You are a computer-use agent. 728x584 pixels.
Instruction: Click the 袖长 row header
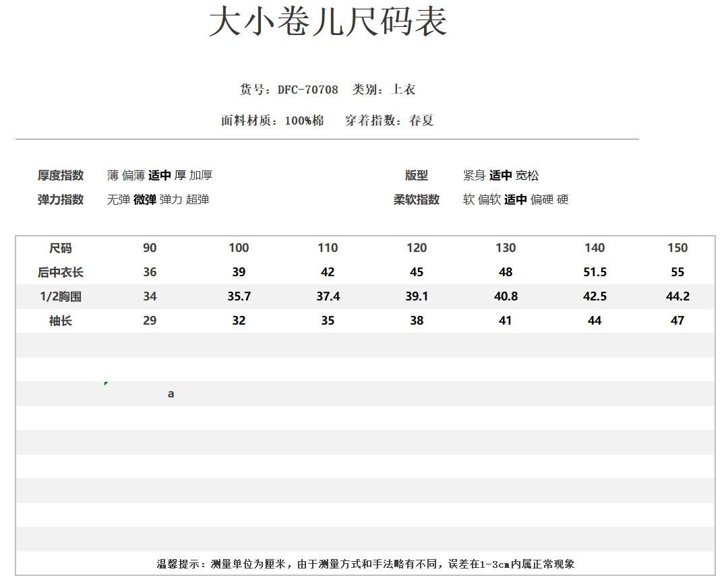[61, 321]
